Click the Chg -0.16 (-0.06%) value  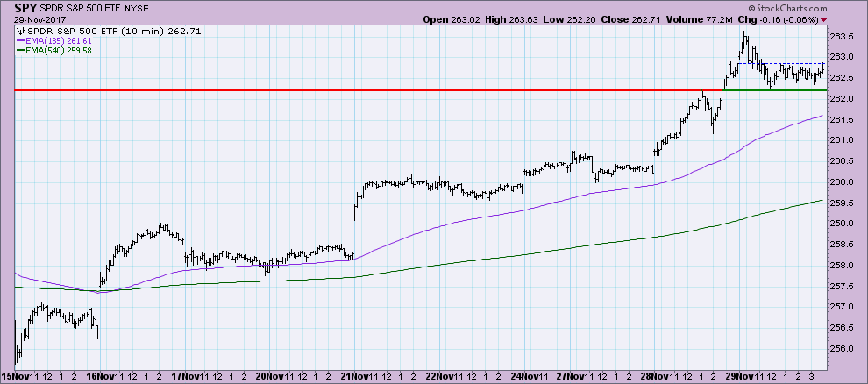(x=777, y=19)
